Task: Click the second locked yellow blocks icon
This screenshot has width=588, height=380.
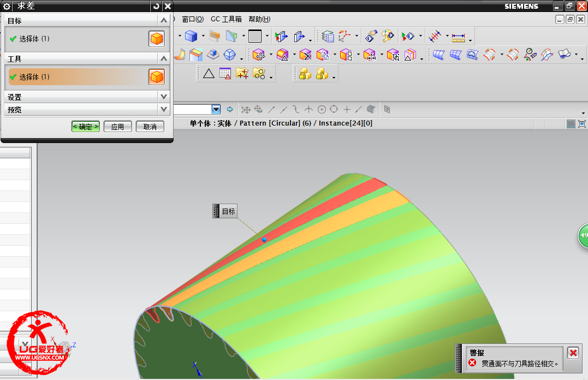Action: (x=322, y=74)
